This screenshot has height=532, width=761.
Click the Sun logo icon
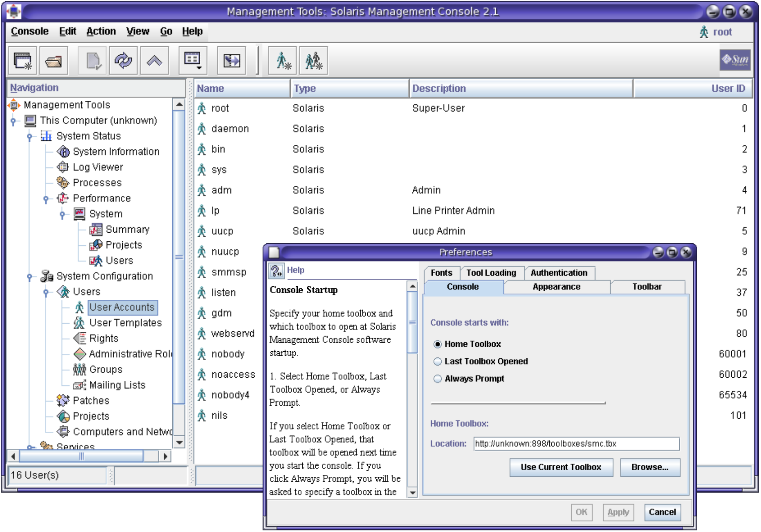[735, 60]
